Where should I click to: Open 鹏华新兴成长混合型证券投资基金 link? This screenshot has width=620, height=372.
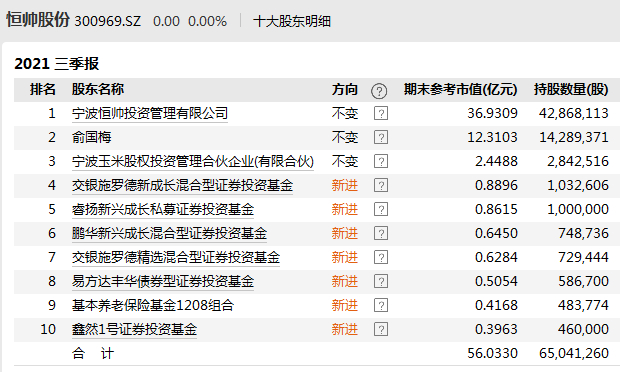(x=169, y=233)
